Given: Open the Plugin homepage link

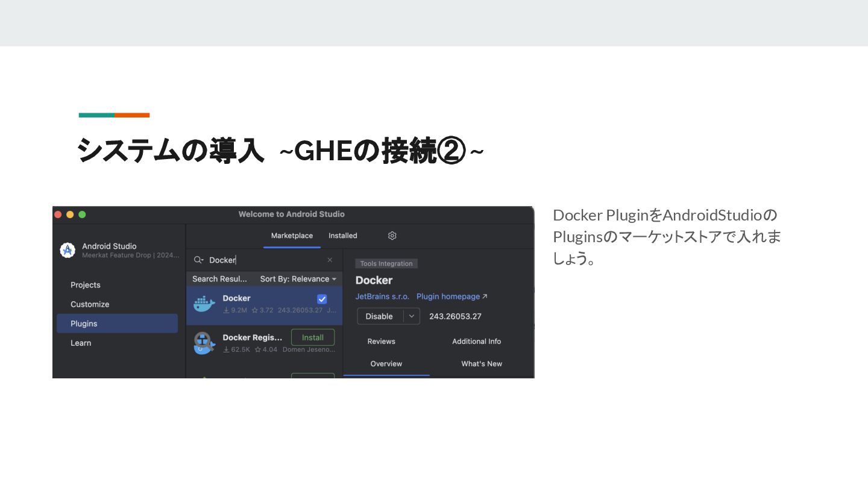Looking at the screenshot, I should [x=451, y=296].
